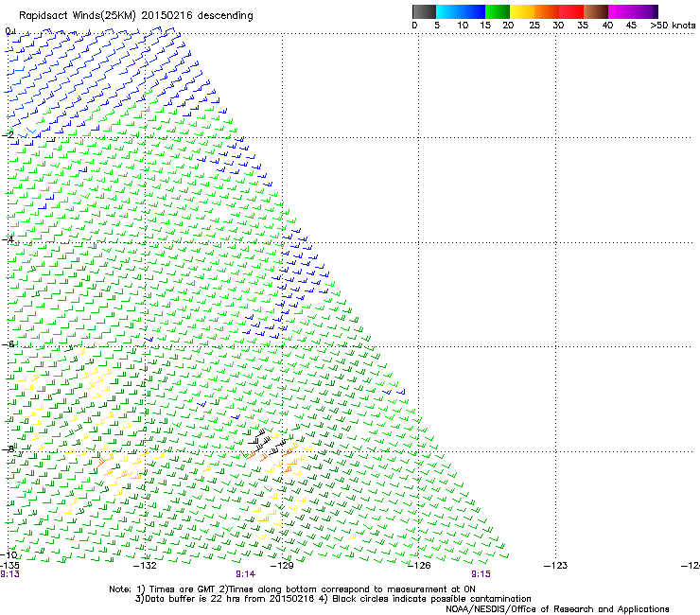Image resolution: width=700 pixels, height=615 pixels.
Task: Click the legend value '5'
Action: click(437, 26)
